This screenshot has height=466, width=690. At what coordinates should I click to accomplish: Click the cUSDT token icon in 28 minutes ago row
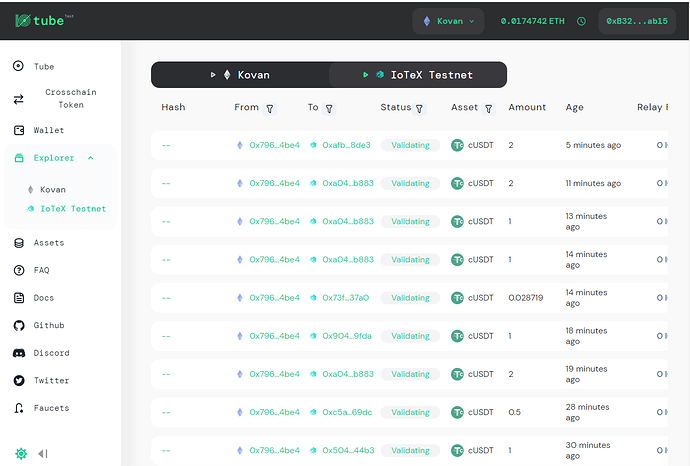click(458, 412)
